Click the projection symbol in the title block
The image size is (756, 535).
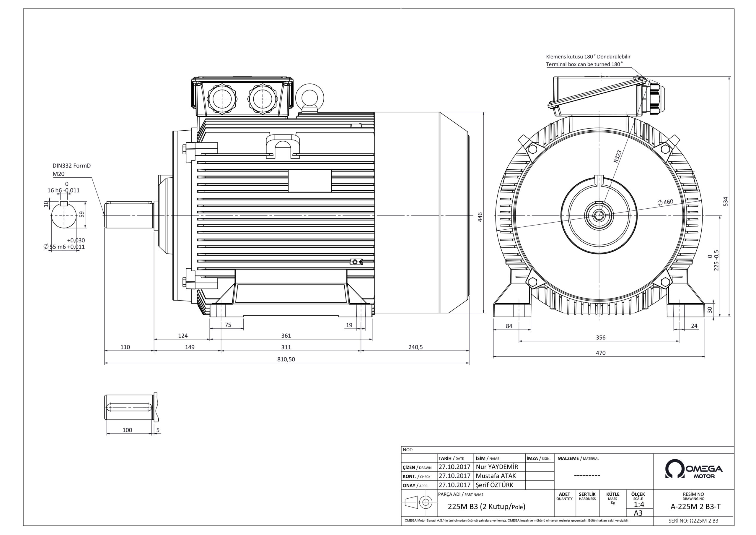[418, 502]
